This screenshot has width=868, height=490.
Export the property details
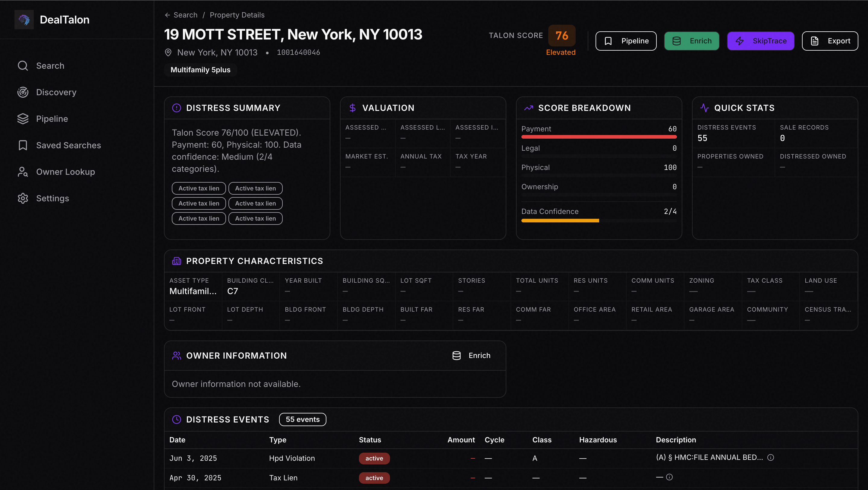pyautogui.click(x=830, y=41)
